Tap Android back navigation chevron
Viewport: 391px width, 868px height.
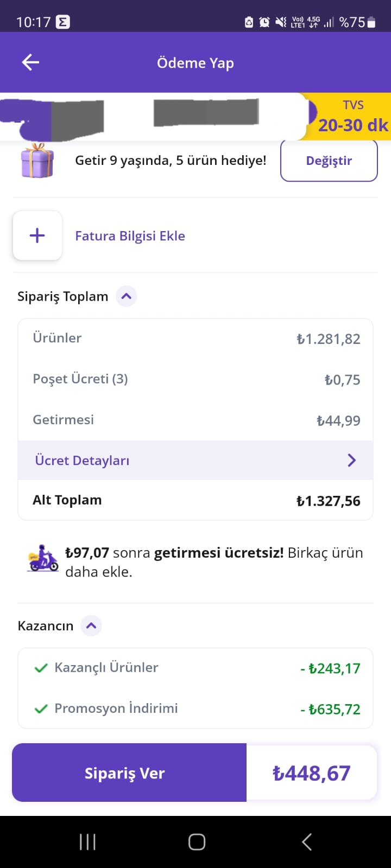click(307, 842)
